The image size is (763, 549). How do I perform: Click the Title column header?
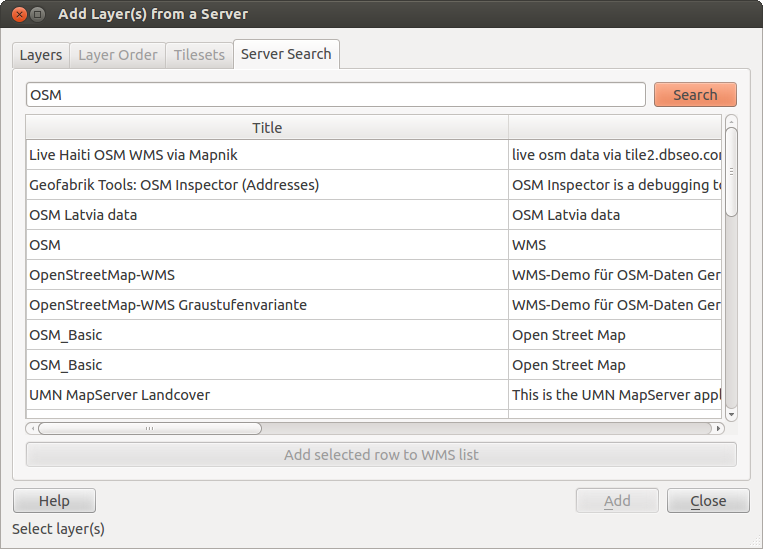click(267, 128)
